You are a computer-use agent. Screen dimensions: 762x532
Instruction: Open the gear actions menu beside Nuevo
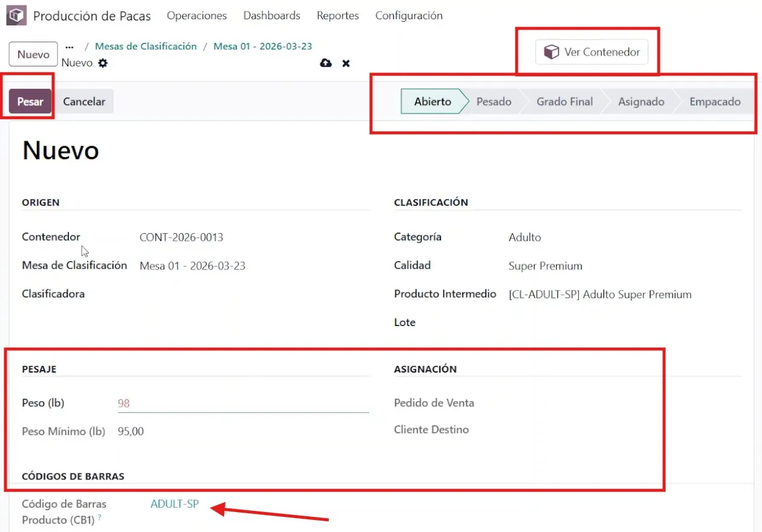click(x=103, y=63)
